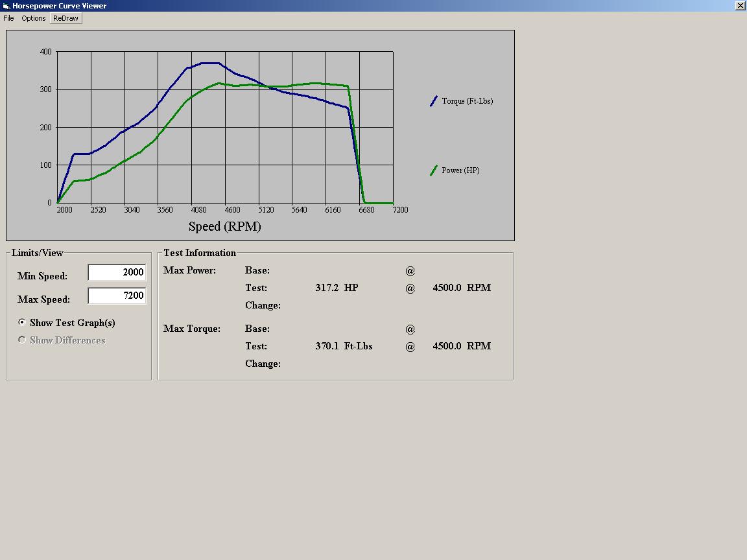Click the Speed (RPM) axis title

pos(224,226)
